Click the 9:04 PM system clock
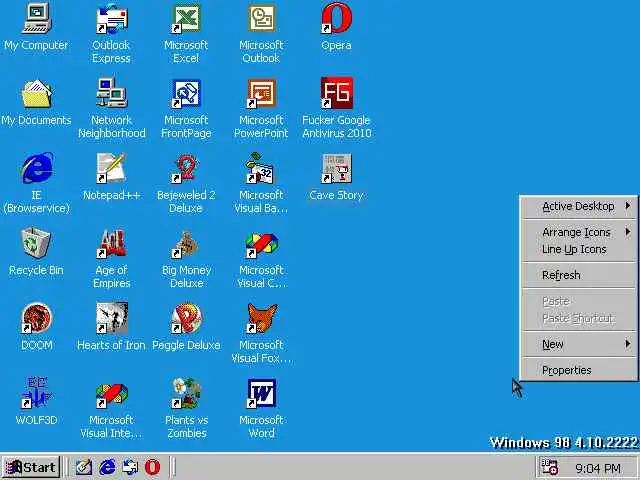640x480 pixels. coord(598,469)
